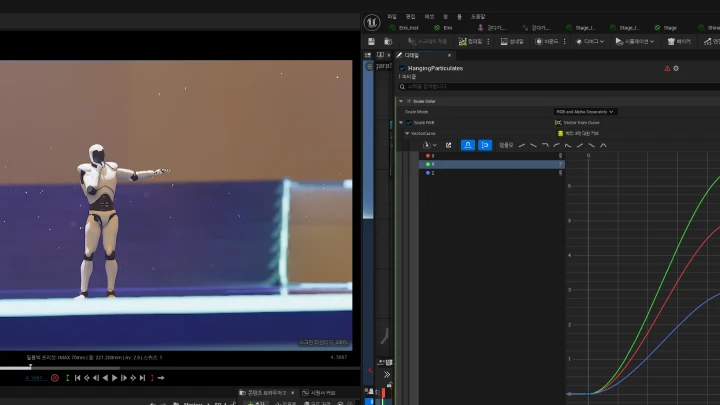
Task: Click the greyed scratch apply toolbar button
Action: tap(427, 41)
